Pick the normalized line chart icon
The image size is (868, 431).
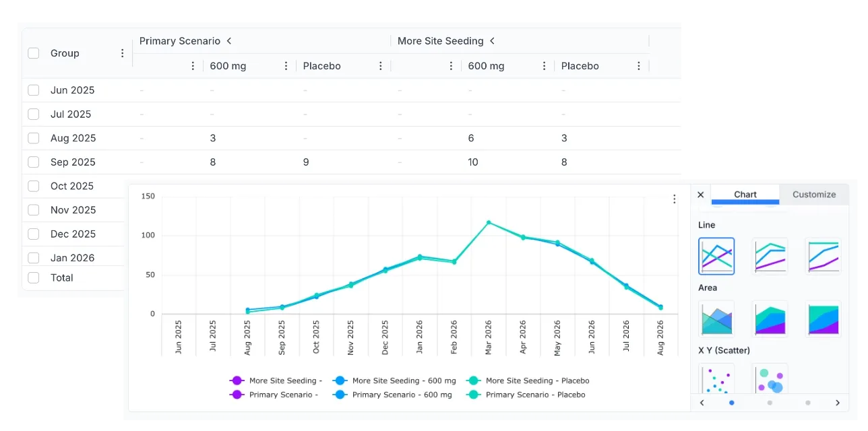pos(823,256)
